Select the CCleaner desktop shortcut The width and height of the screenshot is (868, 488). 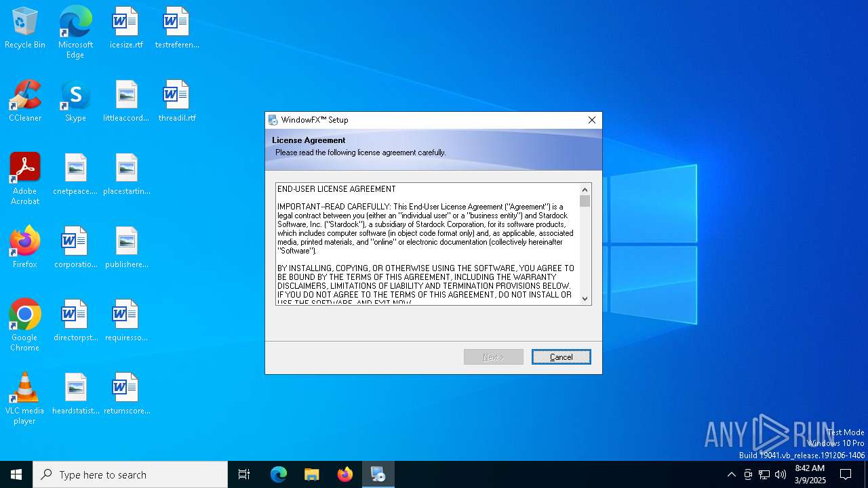coord(25,102)
